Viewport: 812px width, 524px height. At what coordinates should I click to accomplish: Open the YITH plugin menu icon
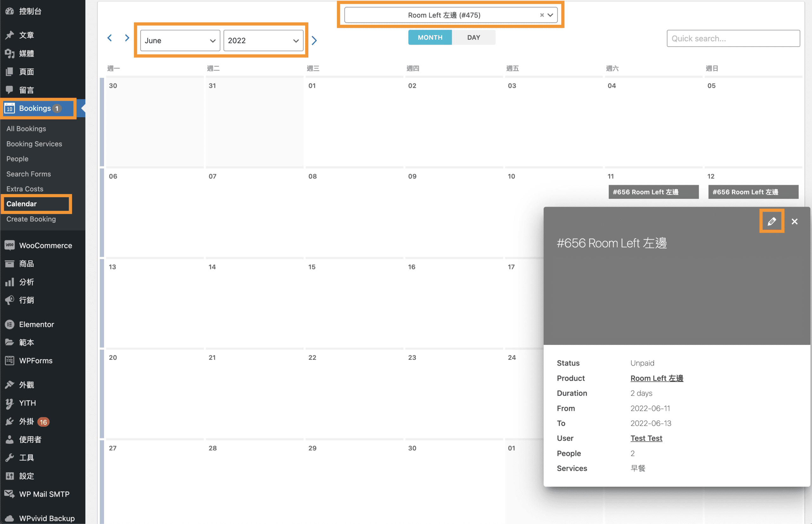click(x=10, y=403)
